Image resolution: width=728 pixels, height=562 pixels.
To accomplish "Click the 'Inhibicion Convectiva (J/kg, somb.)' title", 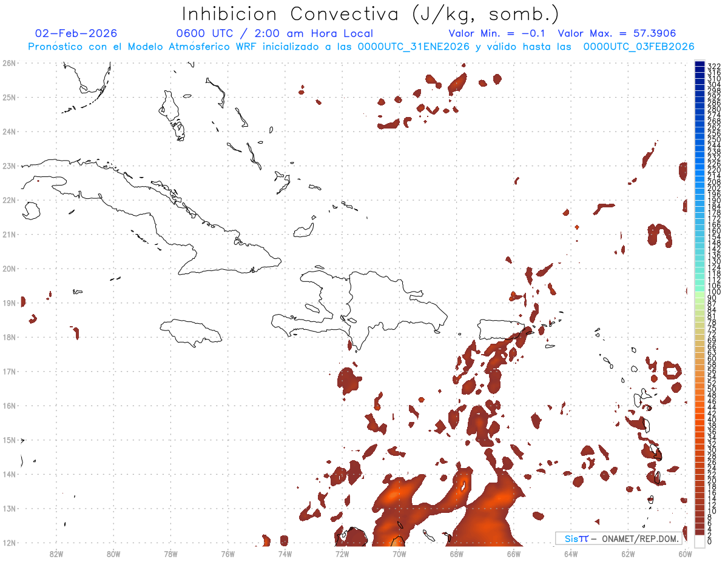I will click(370, 15).
